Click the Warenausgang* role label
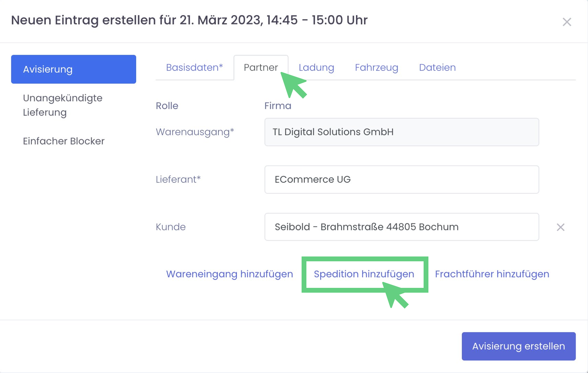Image resolution: width=588 pixels, height=373 pixels. 195,132
